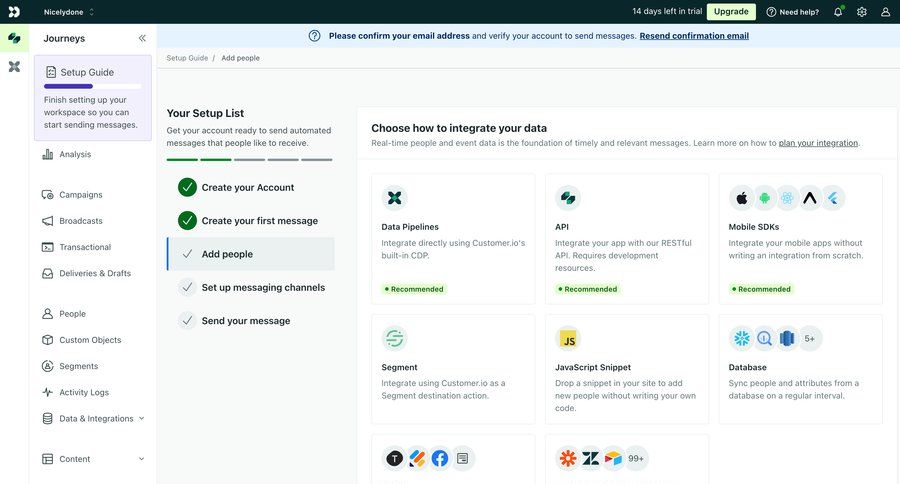
Task: Open the notifications bell
Action: pyautogui.click(x=838, y=11)
